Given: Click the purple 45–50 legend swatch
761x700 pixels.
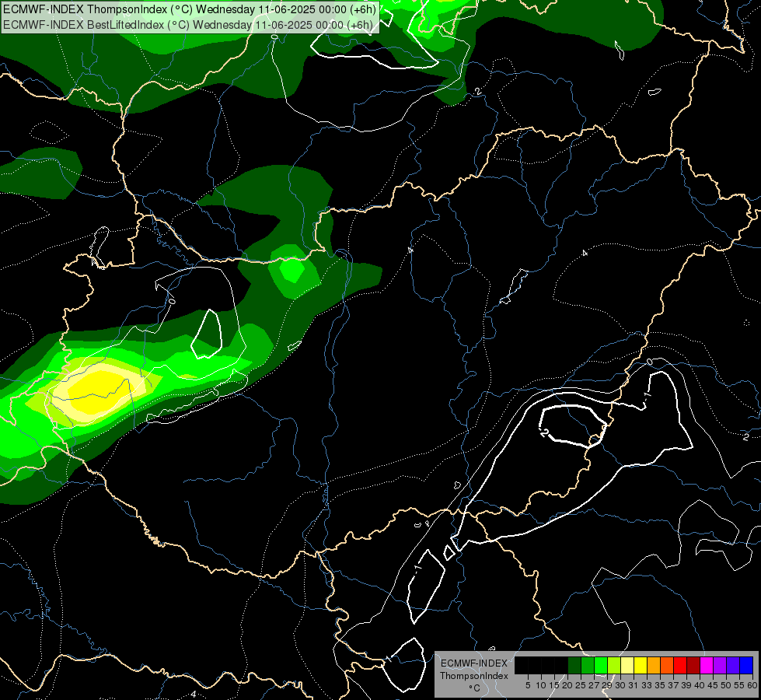Looking at the screenshot, I should pos(720,665).
